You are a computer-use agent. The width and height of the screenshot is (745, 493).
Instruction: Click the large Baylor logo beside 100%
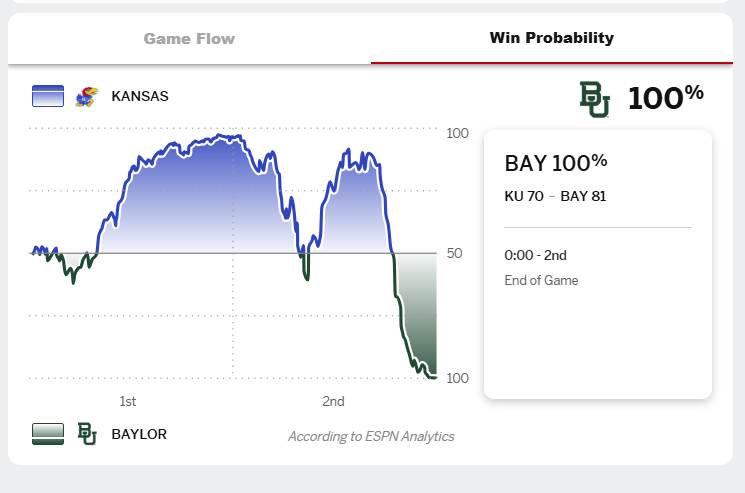[x=595, y=99]
